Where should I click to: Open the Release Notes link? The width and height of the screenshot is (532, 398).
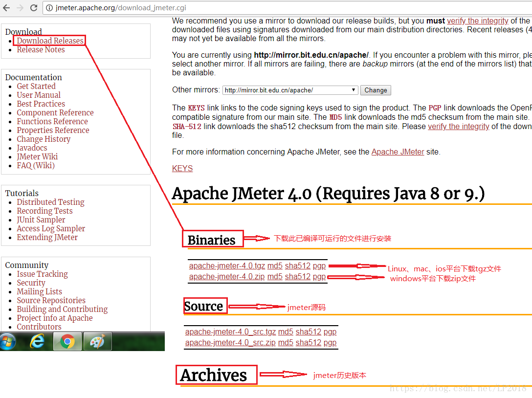[x=41, y=49]
